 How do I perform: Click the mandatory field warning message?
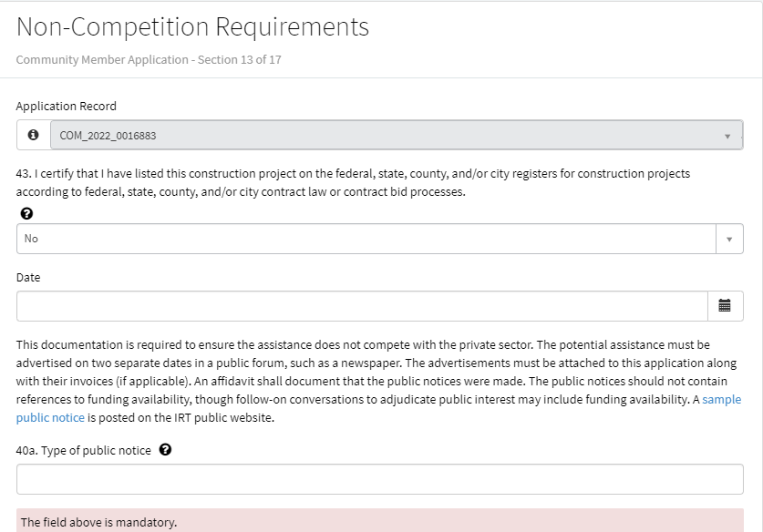(x=98, y=522)
